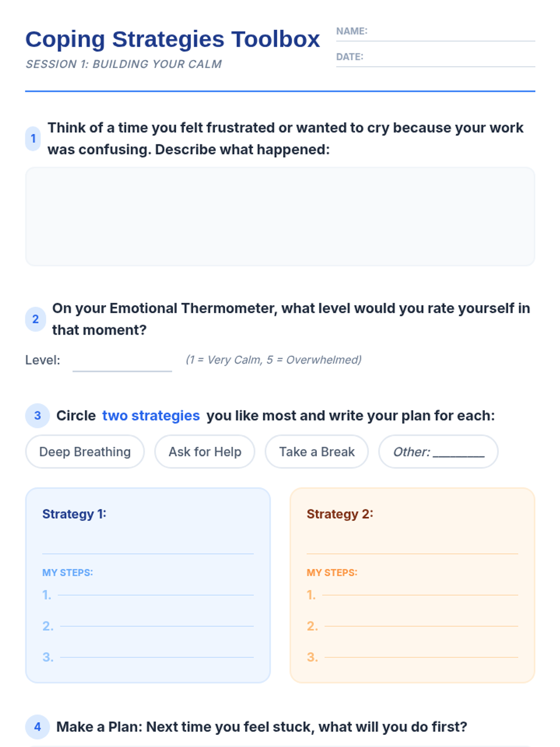Click step 3 line under Strategy 2
This screenshot has width=560, height=747.
click(x=421, y=653)
